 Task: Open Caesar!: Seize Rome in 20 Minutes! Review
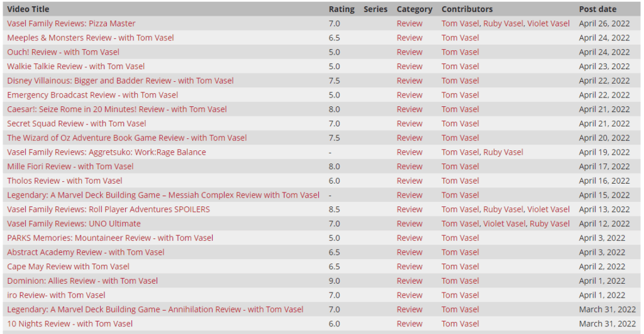coord(116,109)
